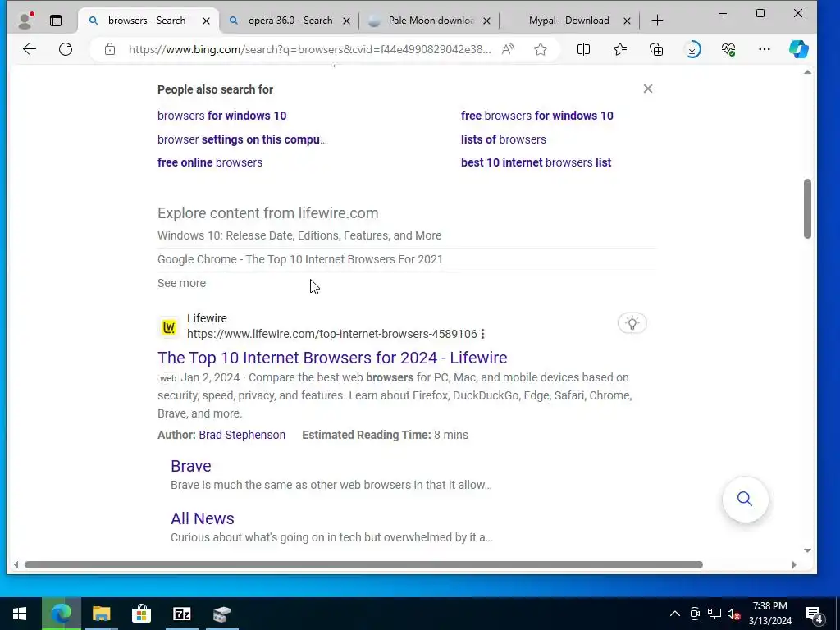Click the horizontal scrollbar left arrow
840x630 pixels.
[16, 564]
